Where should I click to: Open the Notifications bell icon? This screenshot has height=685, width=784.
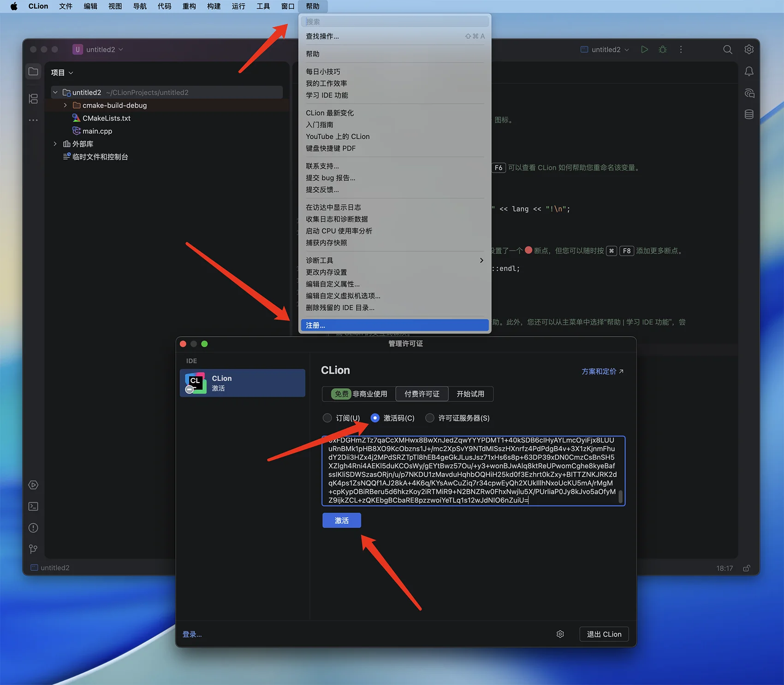tap(749, 71)
